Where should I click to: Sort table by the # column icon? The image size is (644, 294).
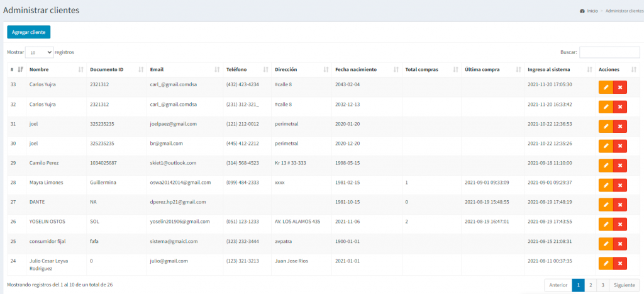(x=20, y=69)
